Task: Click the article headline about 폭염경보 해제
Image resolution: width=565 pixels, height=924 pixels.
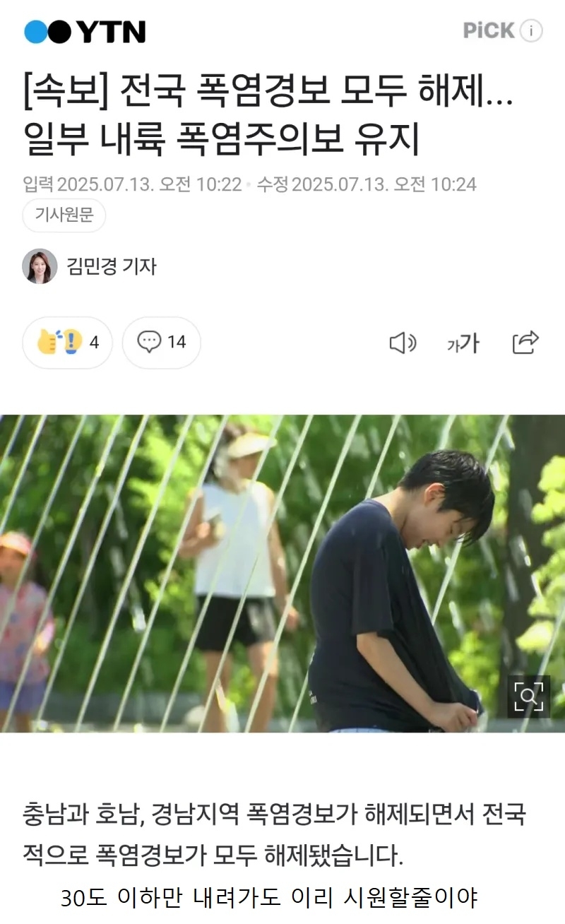Action: click(x=268, y=115)
